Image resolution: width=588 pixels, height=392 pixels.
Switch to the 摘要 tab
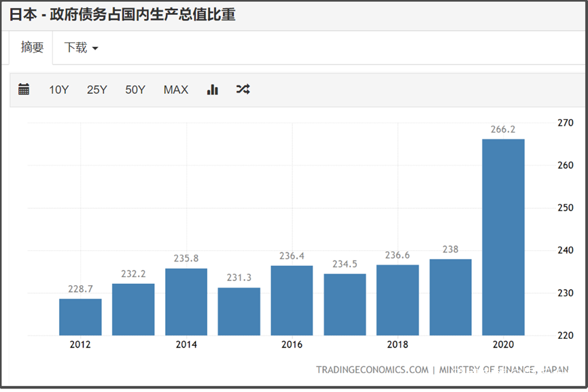tap(32, 48)
